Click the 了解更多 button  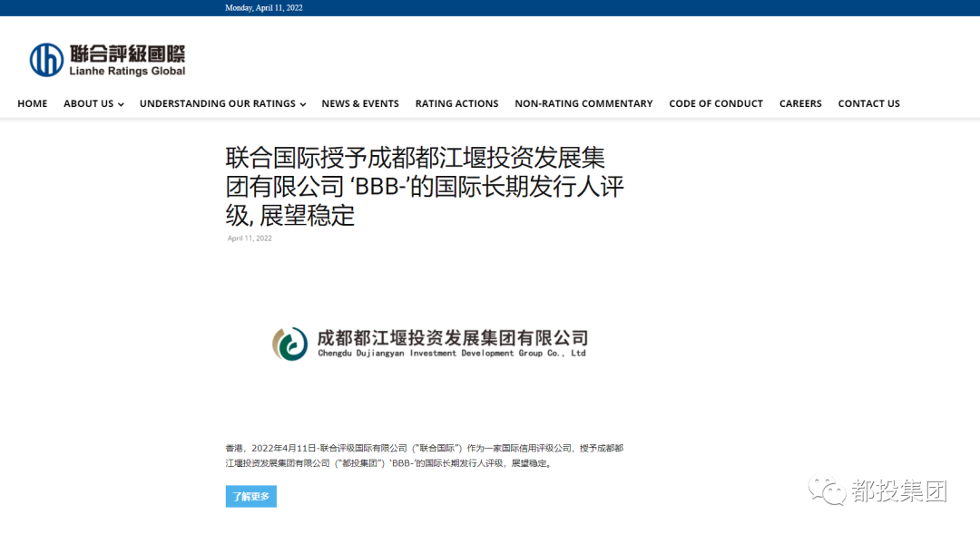(250, 496)
